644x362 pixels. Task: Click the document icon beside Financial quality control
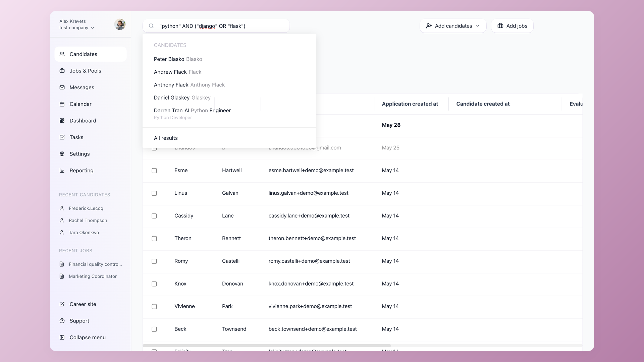coord(62,264)
